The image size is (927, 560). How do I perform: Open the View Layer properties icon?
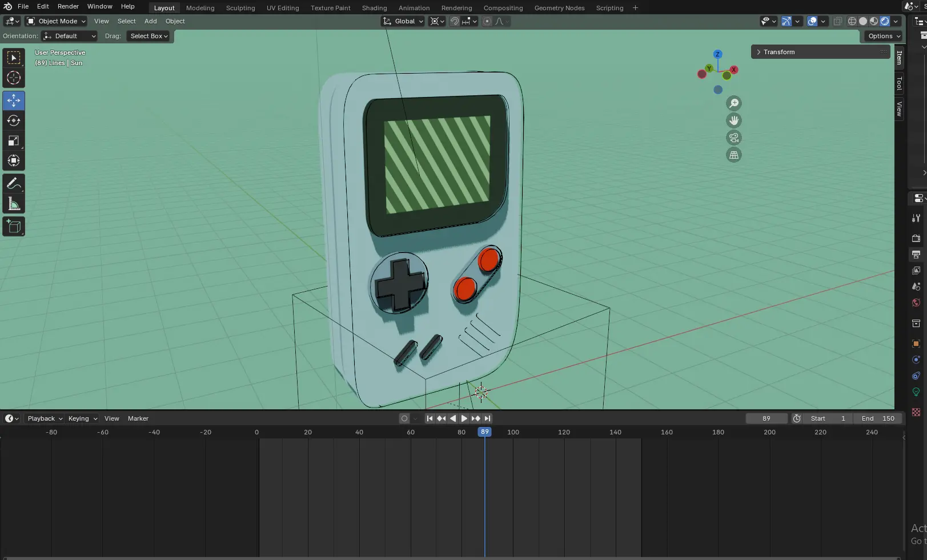click(916, 270)
